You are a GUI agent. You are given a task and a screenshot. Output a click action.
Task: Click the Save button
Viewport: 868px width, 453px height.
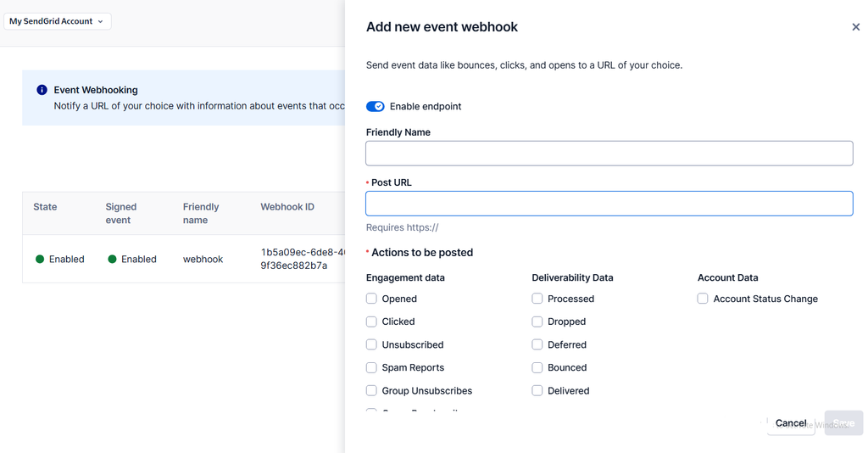[x=843, y=423]
